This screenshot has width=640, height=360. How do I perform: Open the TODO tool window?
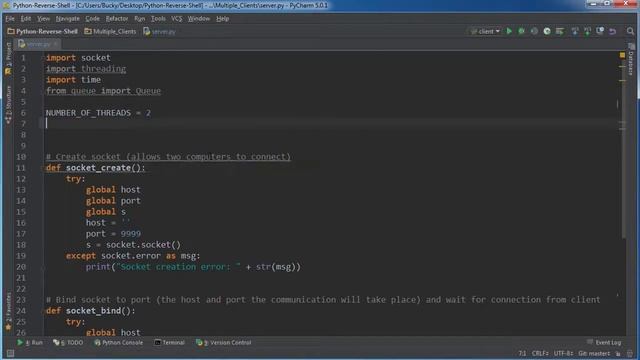68,342
